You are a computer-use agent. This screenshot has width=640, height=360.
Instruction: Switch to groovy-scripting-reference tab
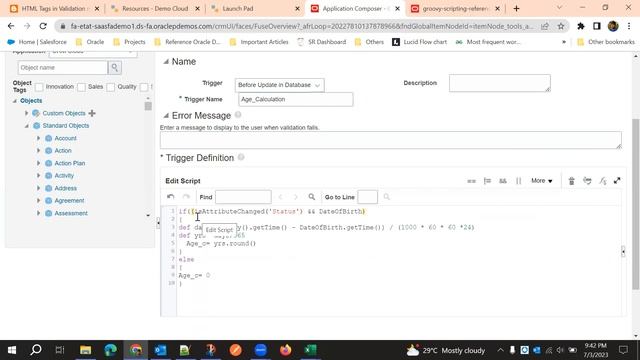click(x=455, y=8)
